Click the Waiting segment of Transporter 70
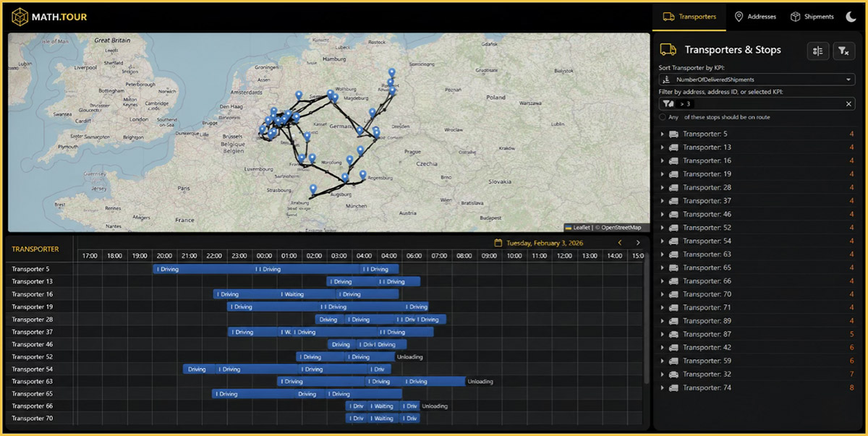The height and width of the screenshot is (436, 868). pos(383,419)
